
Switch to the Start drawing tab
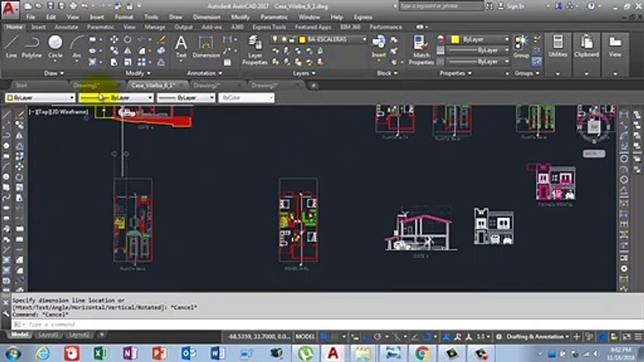pyautogui.click(x=22, y=85)
